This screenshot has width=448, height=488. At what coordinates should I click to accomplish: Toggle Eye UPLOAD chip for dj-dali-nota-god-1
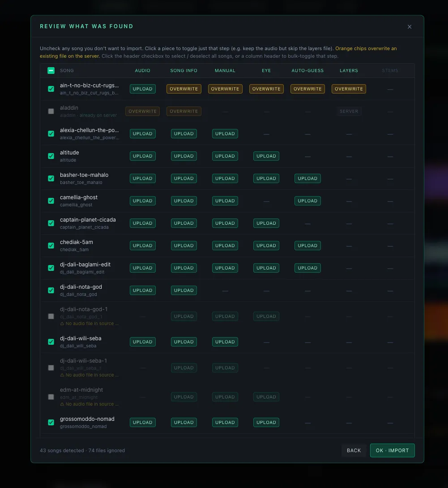(266, 317)
